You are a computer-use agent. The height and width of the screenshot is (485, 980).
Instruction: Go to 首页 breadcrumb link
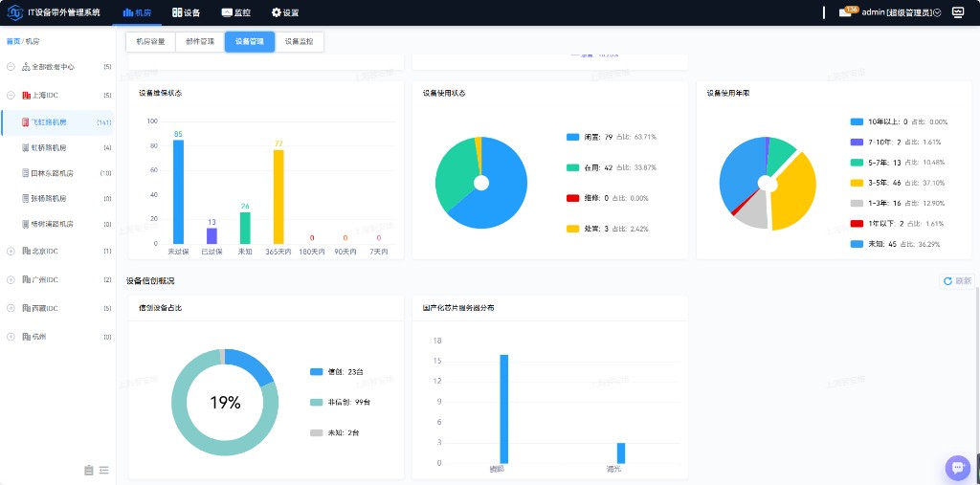pos(12,41)
